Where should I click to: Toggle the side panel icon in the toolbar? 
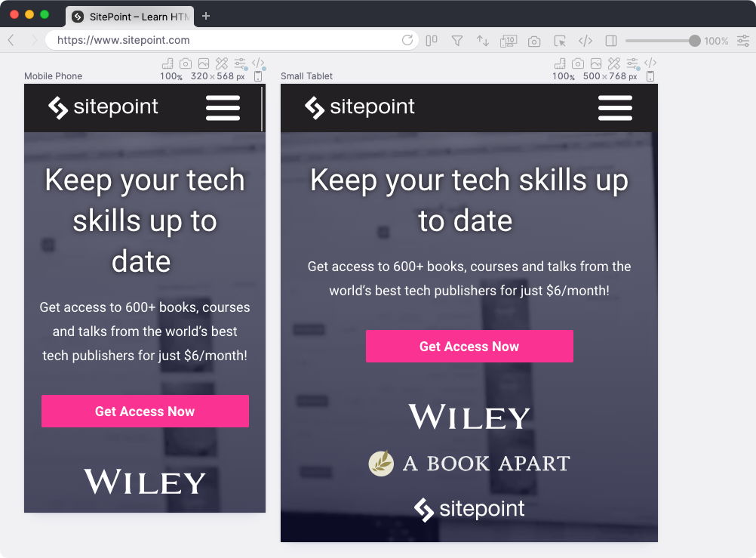tap(610, 41)
